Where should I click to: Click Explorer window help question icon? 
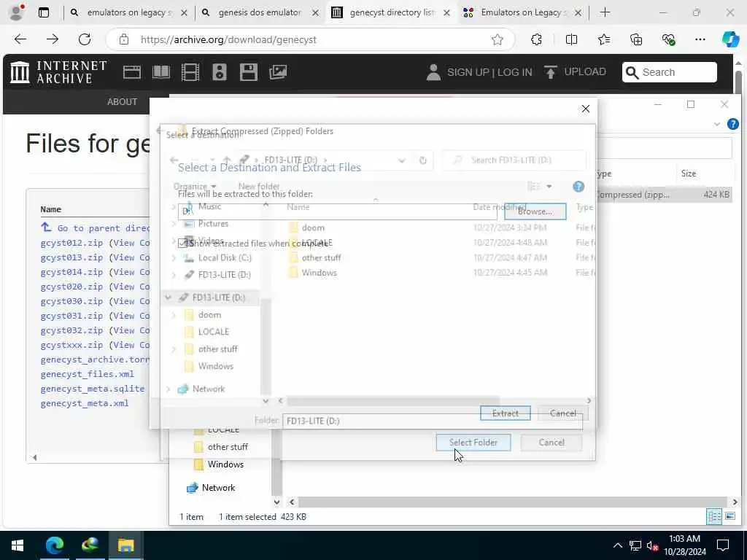tap(732, 124)
